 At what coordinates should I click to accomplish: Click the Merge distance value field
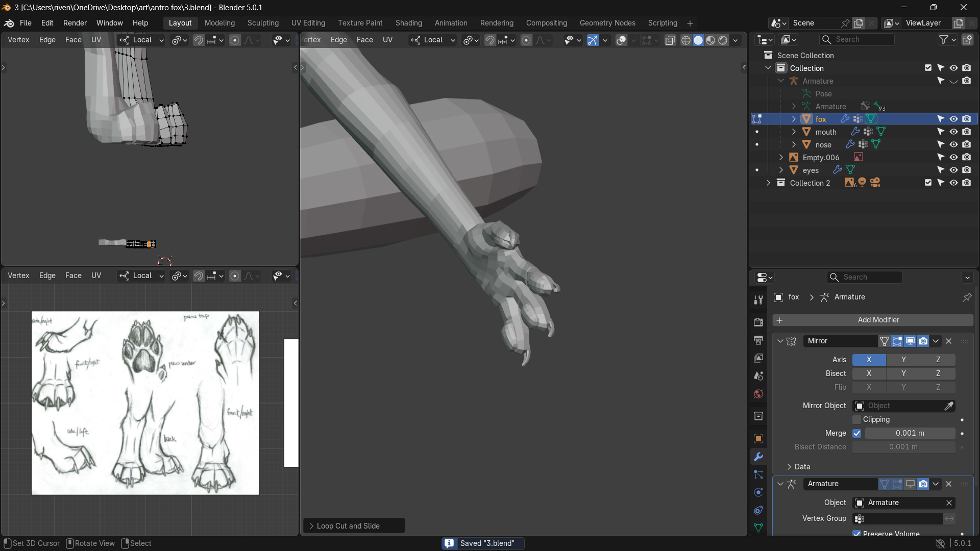910,433
